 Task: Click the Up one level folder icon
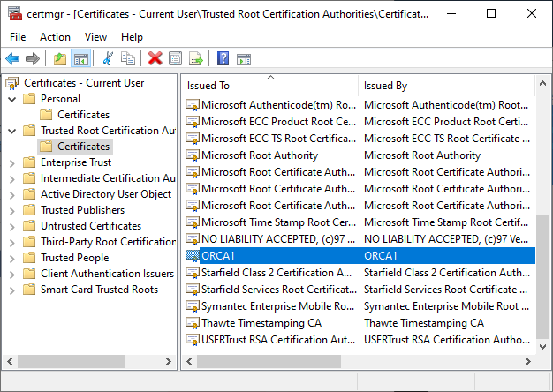tap(60, 58)
